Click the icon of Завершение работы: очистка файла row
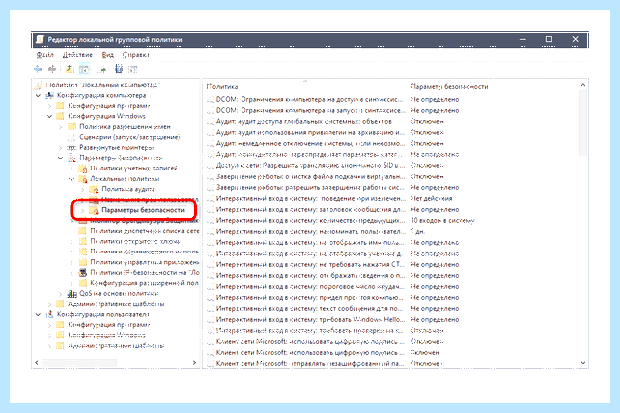The image size is (620, 413). 210,176
